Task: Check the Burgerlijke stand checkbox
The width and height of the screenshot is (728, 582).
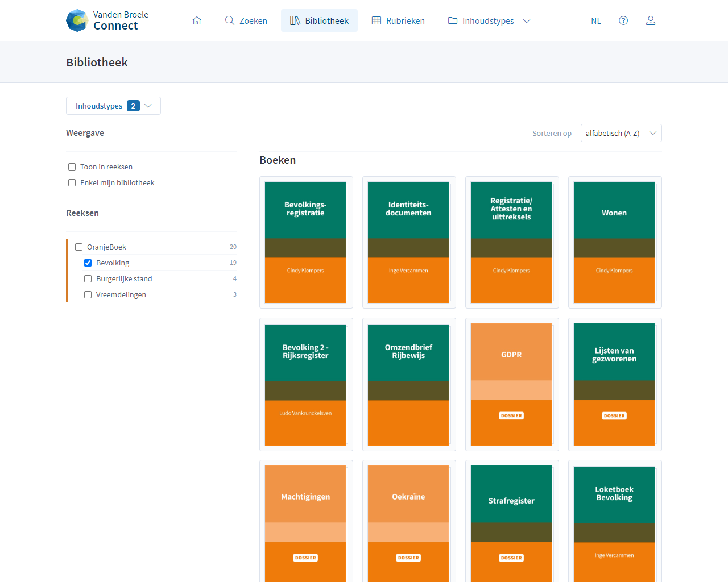Action: [x=88, y=278]
